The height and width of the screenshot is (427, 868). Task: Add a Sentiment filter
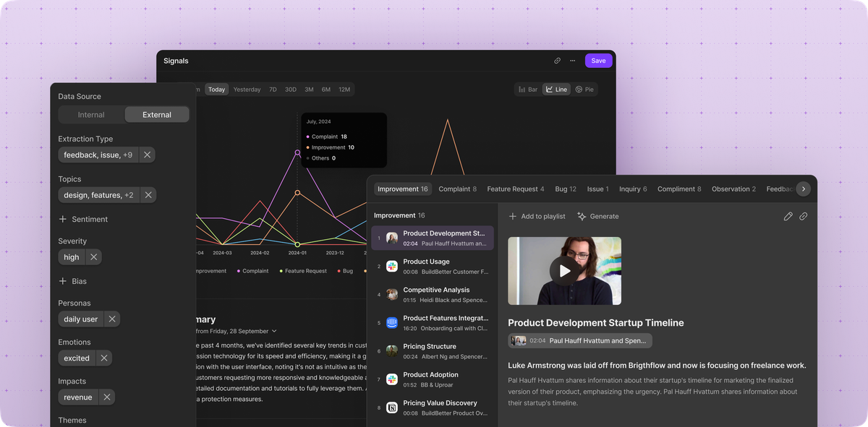point(83,219)
